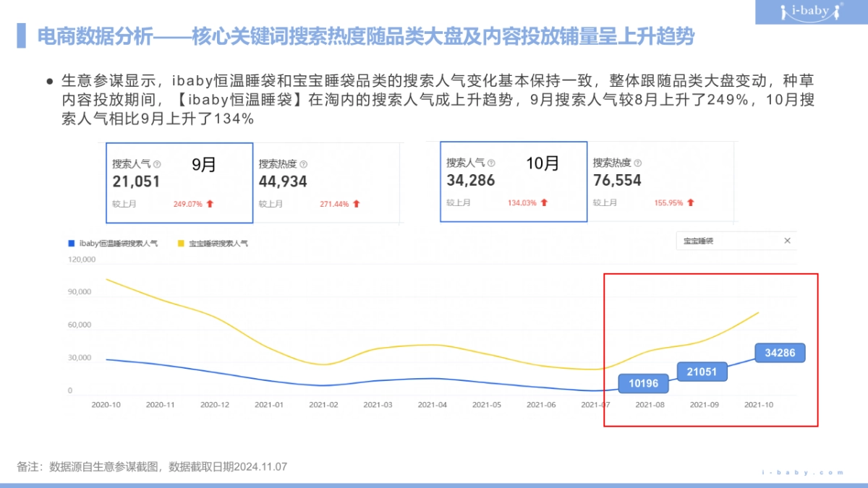The width and height of the screenshot is (868, 488).
Task: Clear the 宝宝睡袋 search keyword via X
Action: click(x=787, y=241)
